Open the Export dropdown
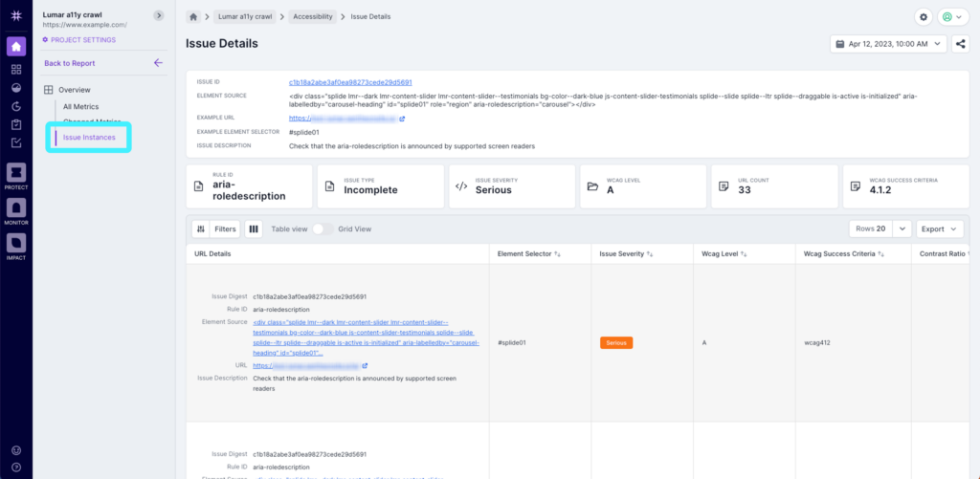 (939, 229)
